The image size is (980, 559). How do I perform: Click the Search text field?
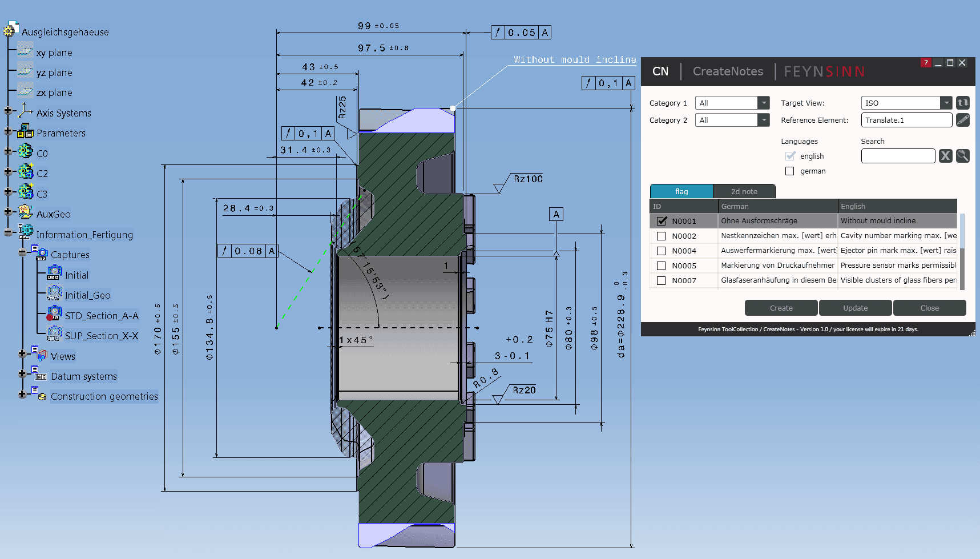click(898, 156)
